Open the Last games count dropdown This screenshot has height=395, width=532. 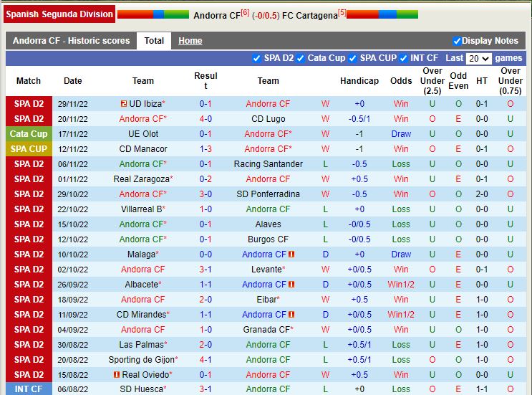tap(478, 58)
